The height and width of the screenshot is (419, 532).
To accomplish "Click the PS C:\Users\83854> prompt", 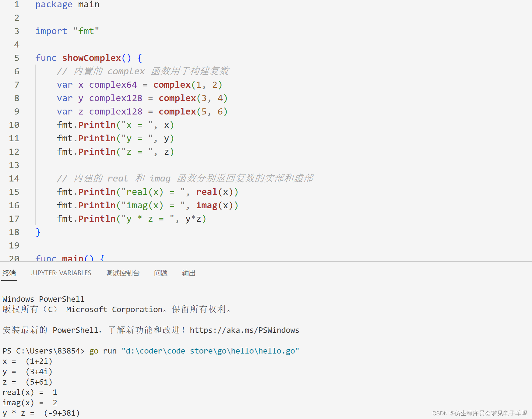I will click(x=44, y=351).
